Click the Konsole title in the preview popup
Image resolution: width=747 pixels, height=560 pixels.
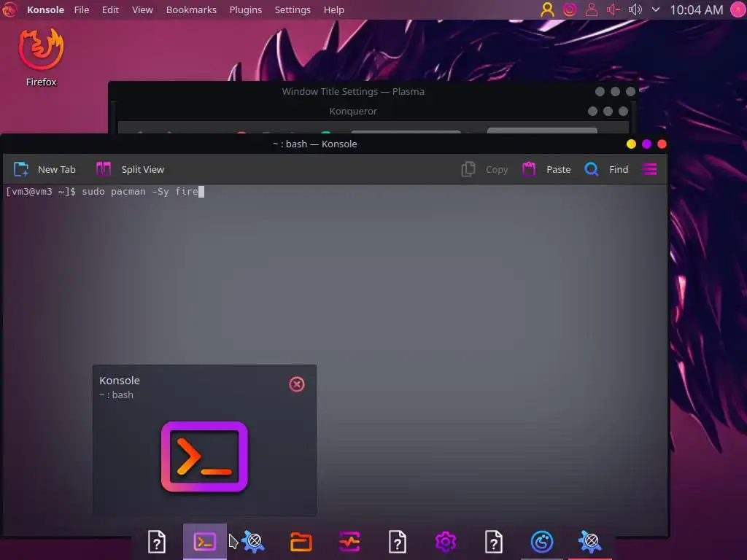(120, 381)
